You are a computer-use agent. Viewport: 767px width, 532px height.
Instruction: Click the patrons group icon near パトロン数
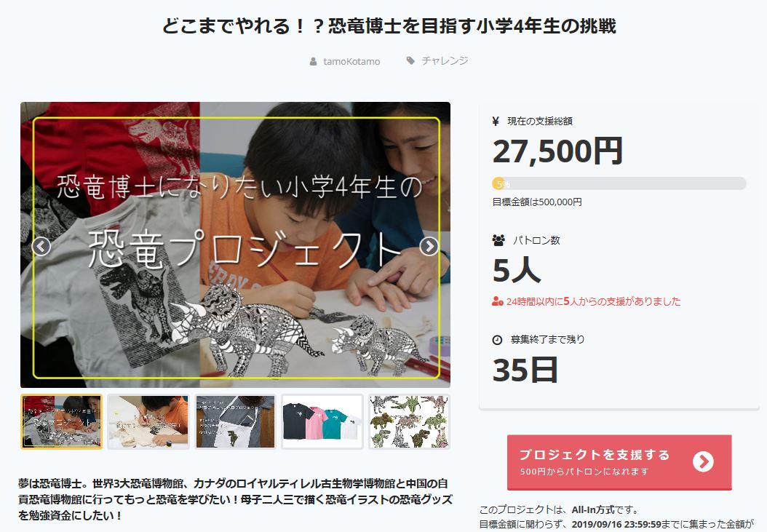(x=498, y=240)
